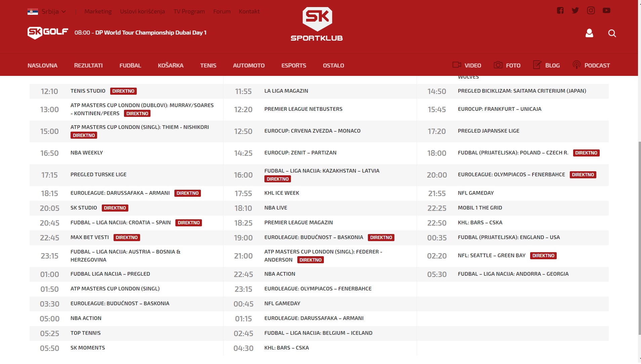Image resolution: width=641 pixels, height=364 pixels.
Task: Click the BLOG link with pencil icon
Action: [546, 65]
